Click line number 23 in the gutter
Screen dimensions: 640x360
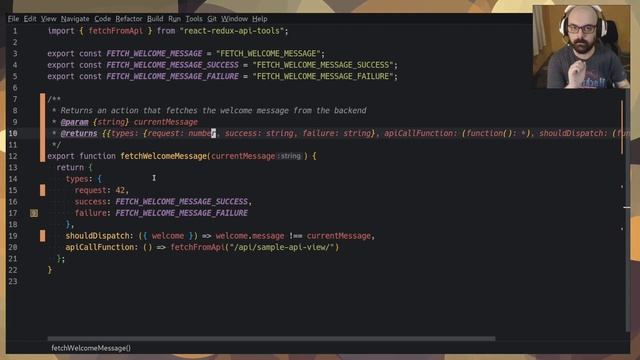(13, 282)
